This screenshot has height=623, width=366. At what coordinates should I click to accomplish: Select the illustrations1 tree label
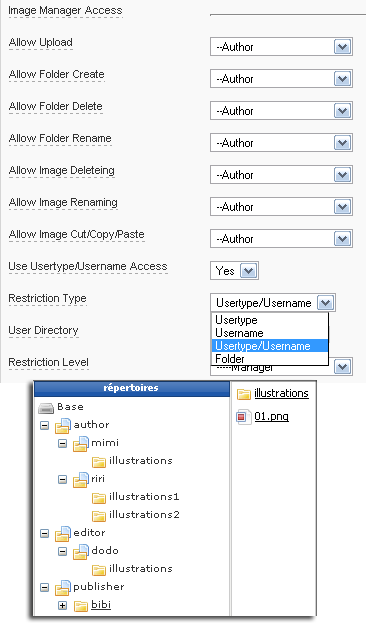click(144, 496)
